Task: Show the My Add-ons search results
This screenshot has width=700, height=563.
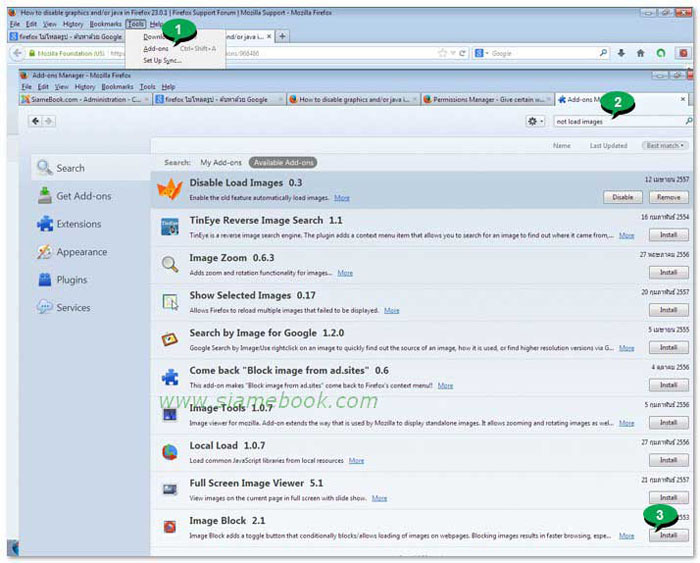Action: point(221,163)
